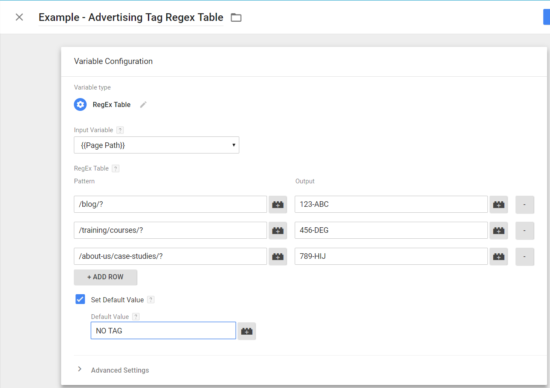Image resolution: width=550 pixels, height=388 pixels.
Task: Open help icon beside Set Default Value
Action: 151,300
